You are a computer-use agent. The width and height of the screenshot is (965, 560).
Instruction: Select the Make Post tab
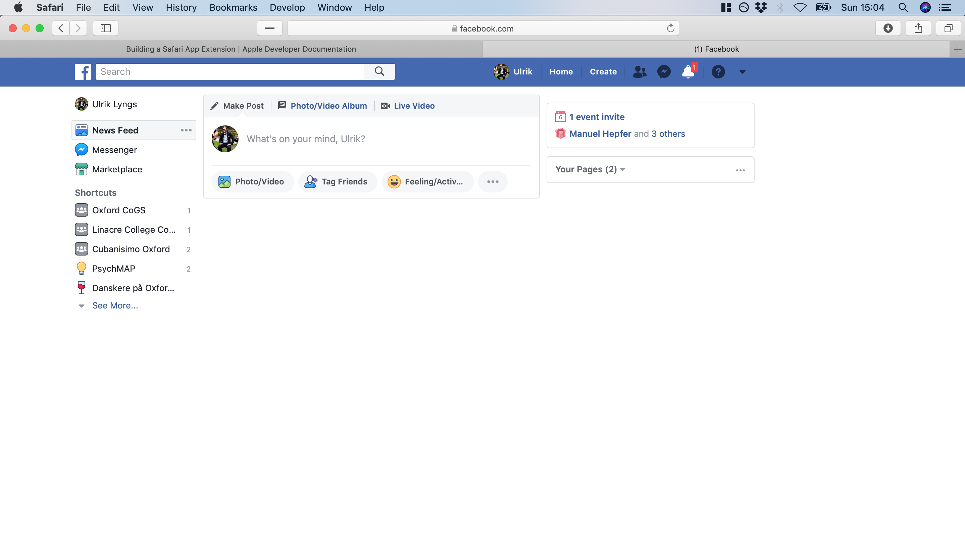(x=237, y=106)
